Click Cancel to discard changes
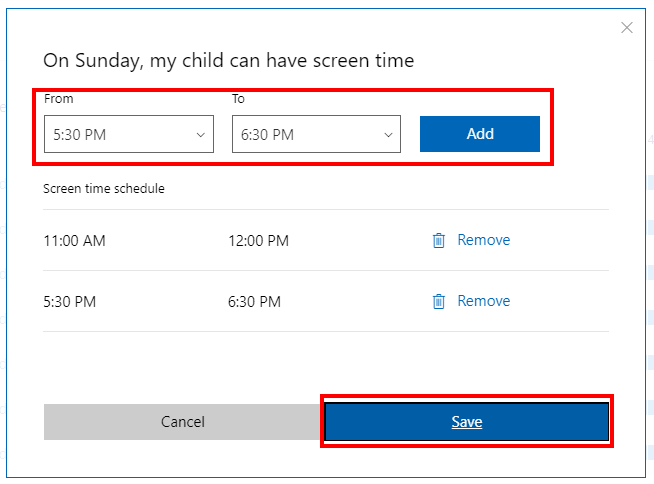654x484 pixels. click(x=183, y=422)
